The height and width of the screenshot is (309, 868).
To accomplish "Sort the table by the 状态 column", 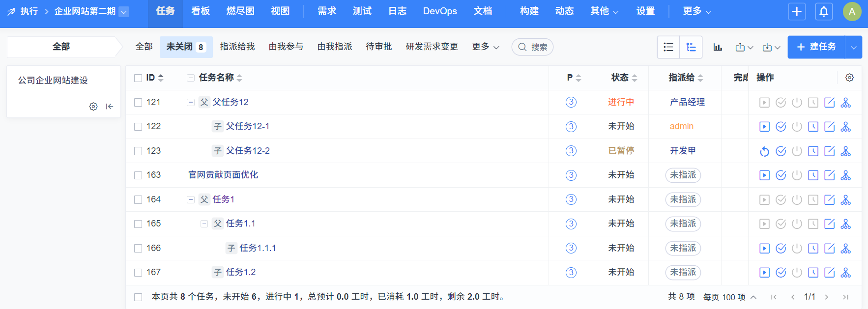I will 624,78.
